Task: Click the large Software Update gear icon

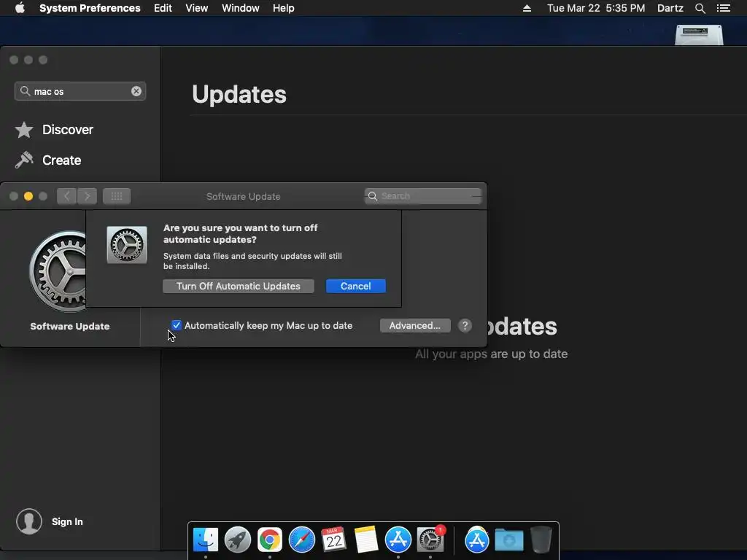Action: 58,271
